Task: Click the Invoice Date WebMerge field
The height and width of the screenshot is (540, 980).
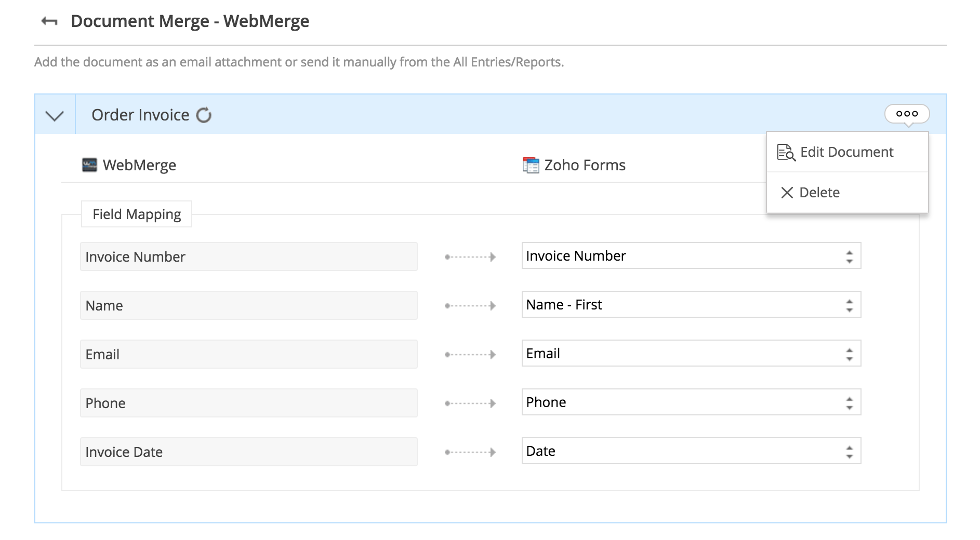Action: 248,452
